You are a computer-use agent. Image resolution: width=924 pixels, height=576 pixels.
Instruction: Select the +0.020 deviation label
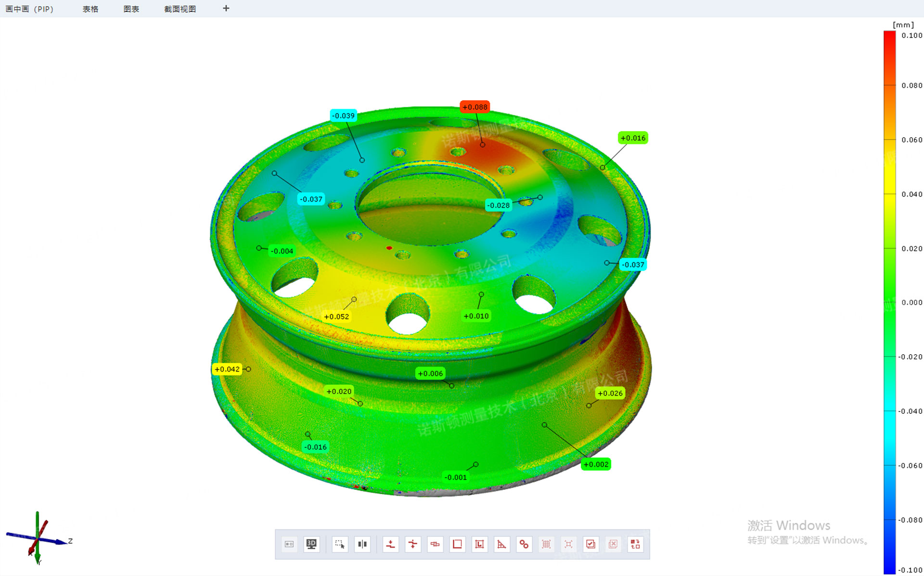click(x=339, y=392)
